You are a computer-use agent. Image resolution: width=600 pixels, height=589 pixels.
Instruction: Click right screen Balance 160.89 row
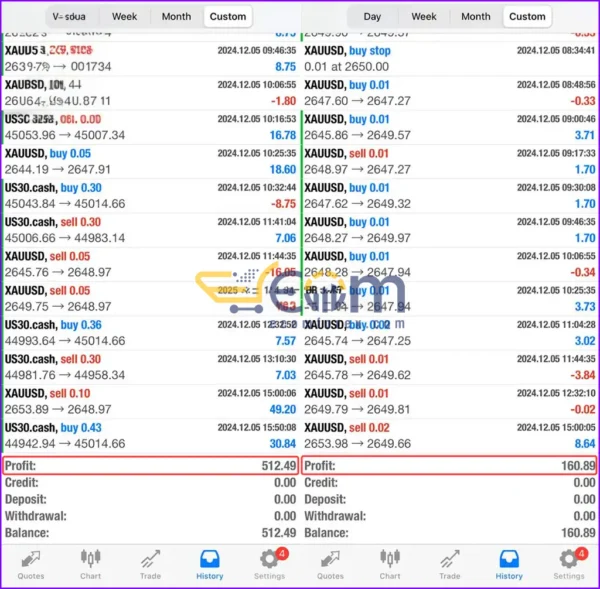pos(449,533)
